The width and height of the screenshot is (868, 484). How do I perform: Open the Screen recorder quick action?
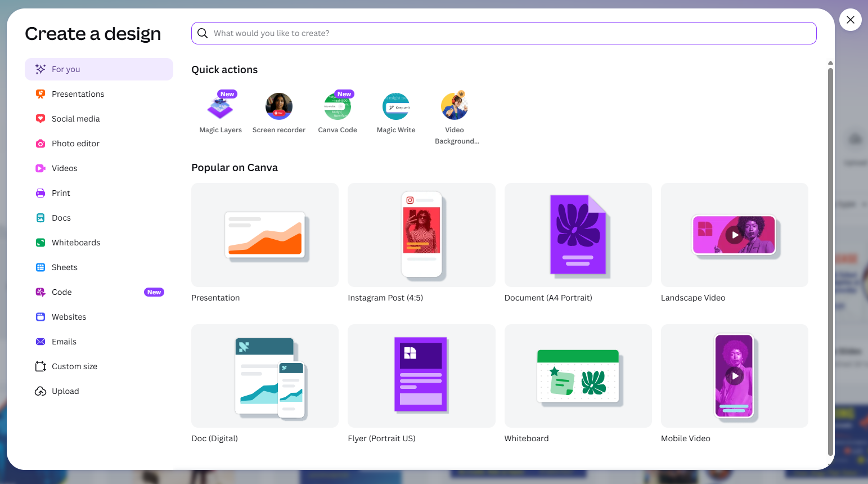tap(279, 106)
